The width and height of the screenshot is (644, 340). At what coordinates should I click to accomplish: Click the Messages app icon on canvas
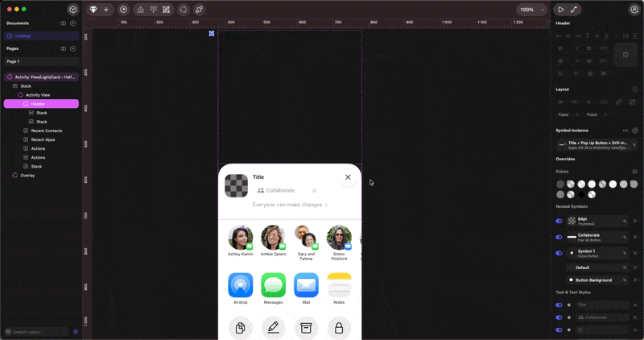click(x=273, y=285)
